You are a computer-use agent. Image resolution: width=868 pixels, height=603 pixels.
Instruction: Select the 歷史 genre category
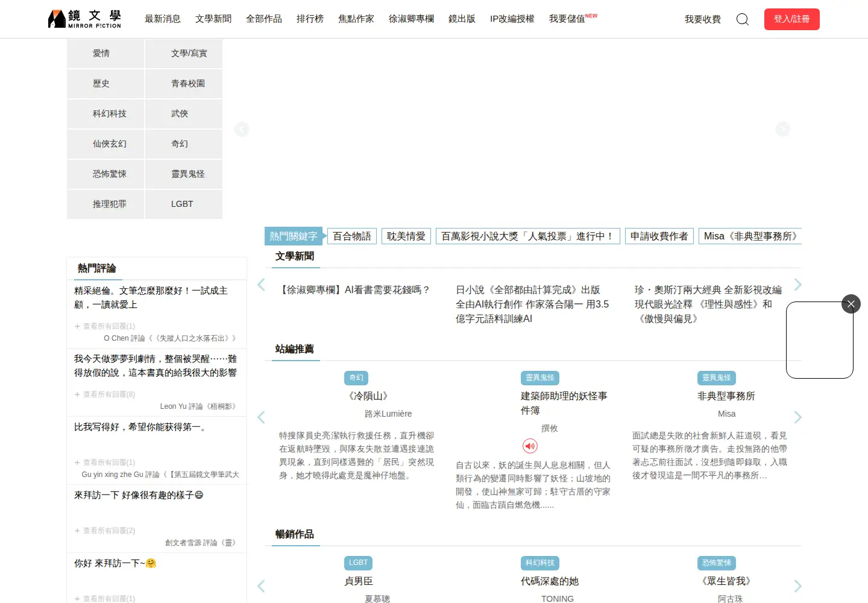coord(105,83)
